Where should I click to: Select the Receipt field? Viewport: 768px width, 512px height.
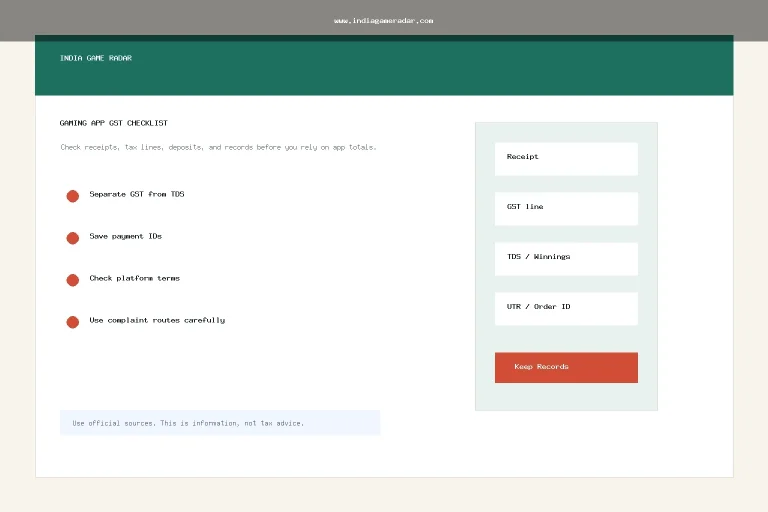(566, 159)
